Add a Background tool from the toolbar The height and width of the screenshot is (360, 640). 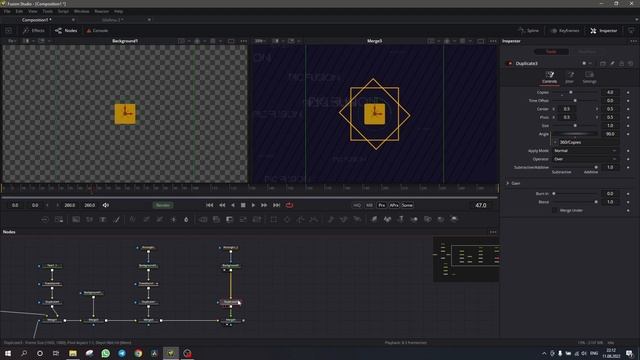pyautogui.click(x=76, y=220)
